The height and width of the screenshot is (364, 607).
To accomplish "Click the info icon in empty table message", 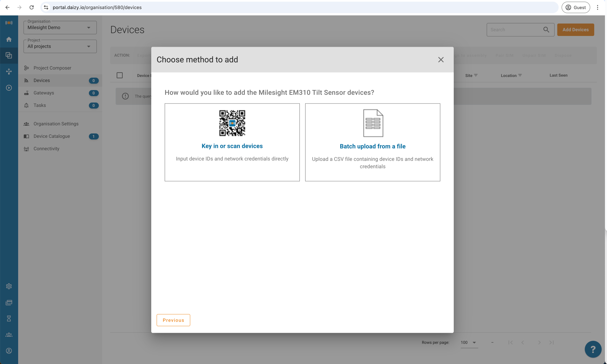I will click(x=125, y=96).
